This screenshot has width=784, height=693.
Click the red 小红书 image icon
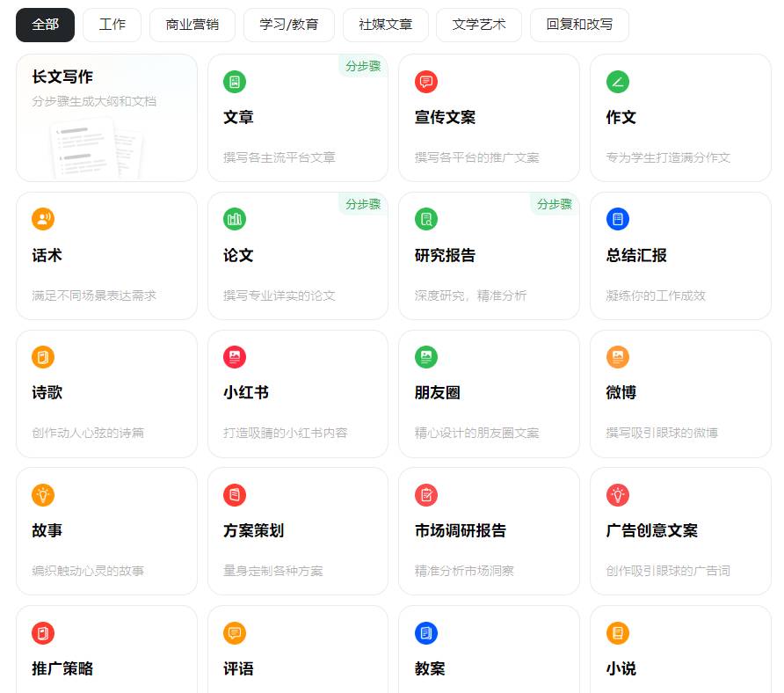(235, 357)
